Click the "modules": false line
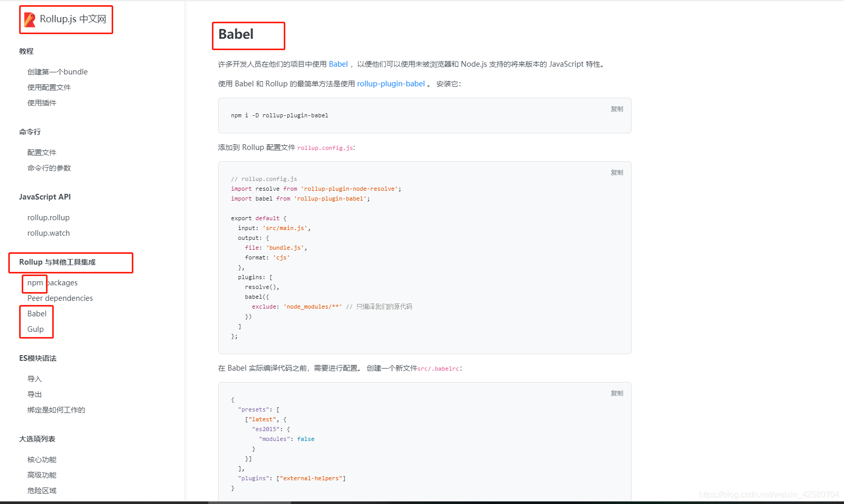 (x=287, y=439)
